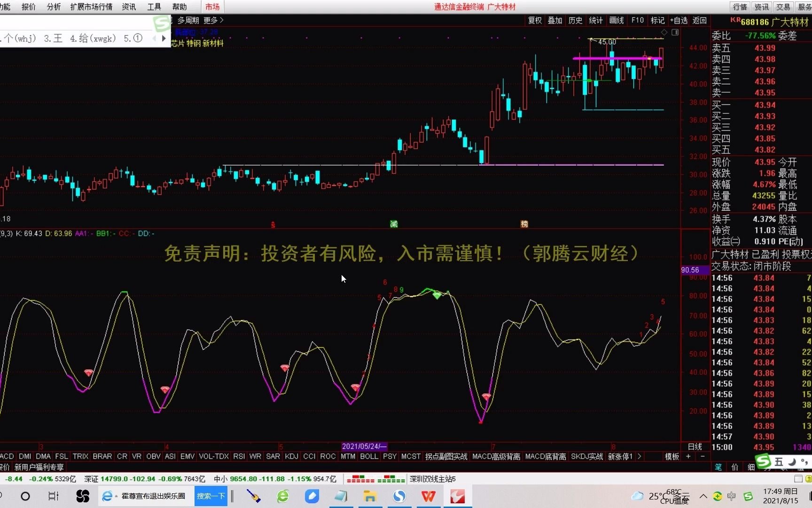This screenshot has width=812, height=508.
Task: Open the Windows Task View icon
Action: point(53,496)
